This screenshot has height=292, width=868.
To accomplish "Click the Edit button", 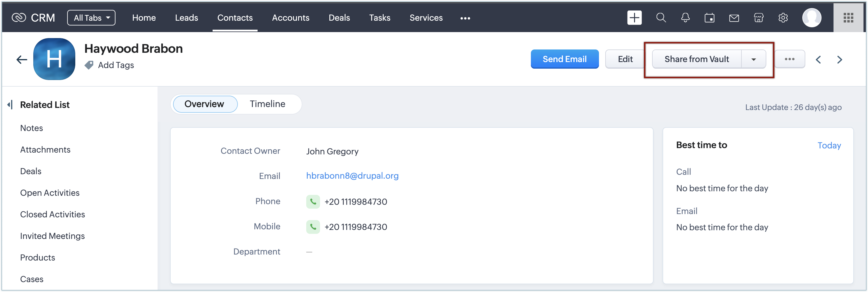I will point(625,59).
